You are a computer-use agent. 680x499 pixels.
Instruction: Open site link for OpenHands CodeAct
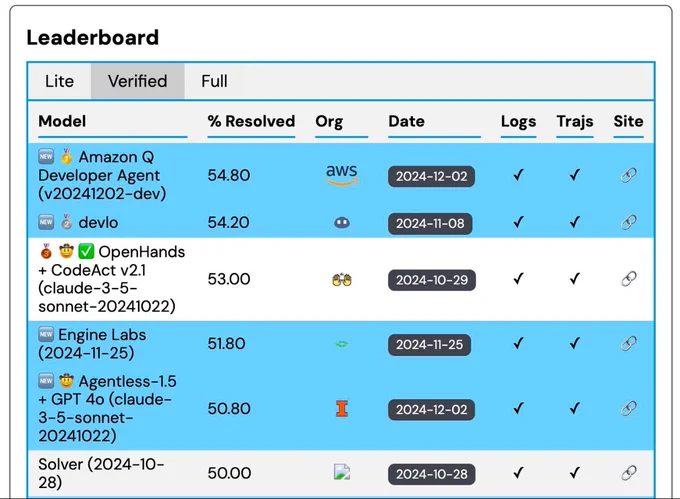pyautogui.click(x=628, y=279)
